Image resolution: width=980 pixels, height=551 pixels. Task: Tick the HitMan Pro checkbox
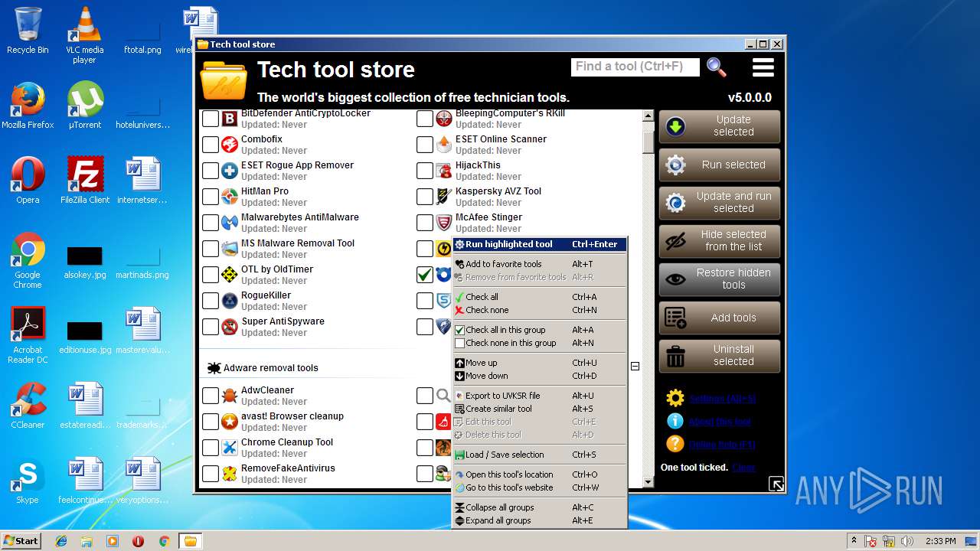(x=211, y=197)
